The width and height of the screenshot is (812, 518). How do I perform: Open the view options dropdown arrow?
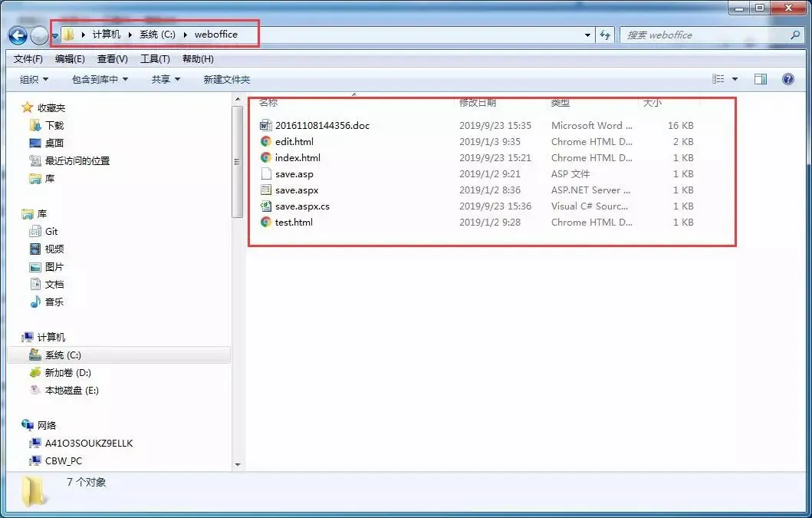point(735,79)
